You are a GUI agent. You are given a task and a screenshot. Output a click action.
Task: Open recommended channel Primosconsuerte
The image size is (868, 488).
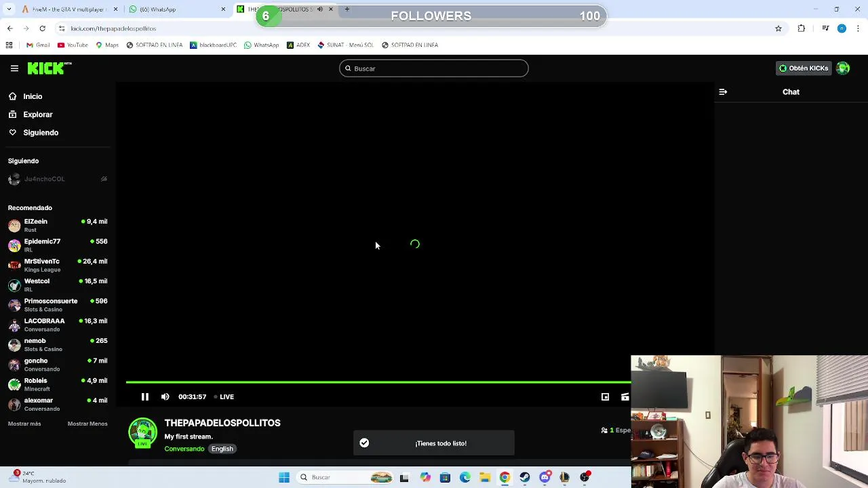click(x=58, y=305)
